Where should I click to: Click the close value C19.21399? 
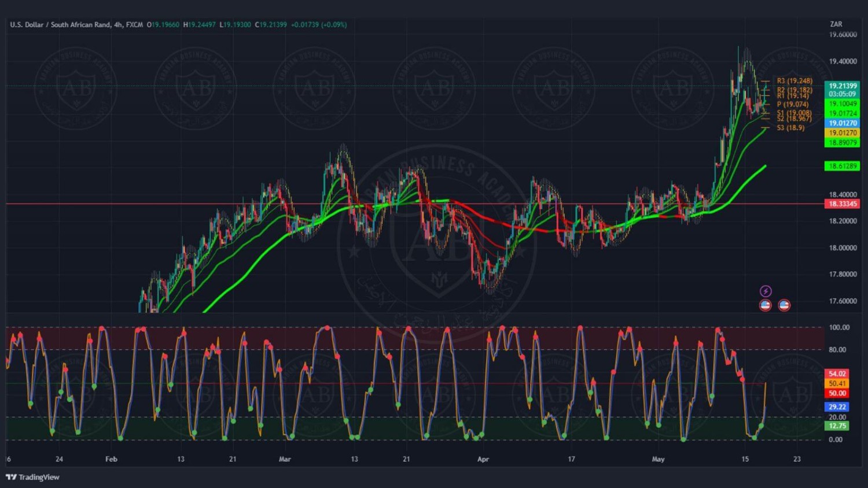(x=271, y=25)
